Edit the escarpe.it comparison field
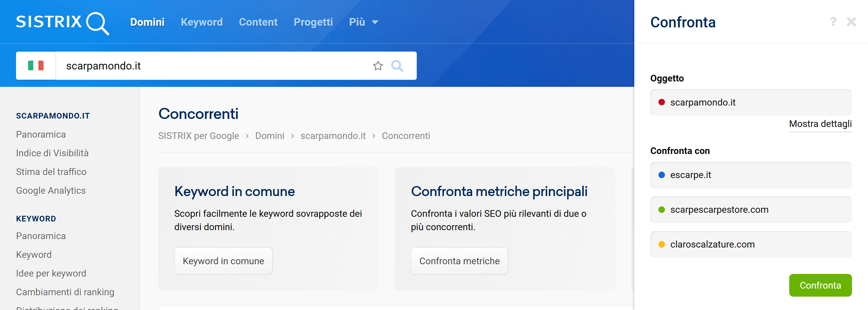The image size is (868, 310). (751, 175)
